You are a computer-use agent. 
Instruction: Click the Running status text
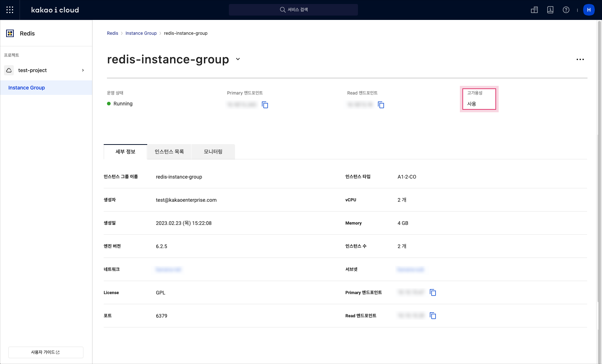[x=123, y=104]
